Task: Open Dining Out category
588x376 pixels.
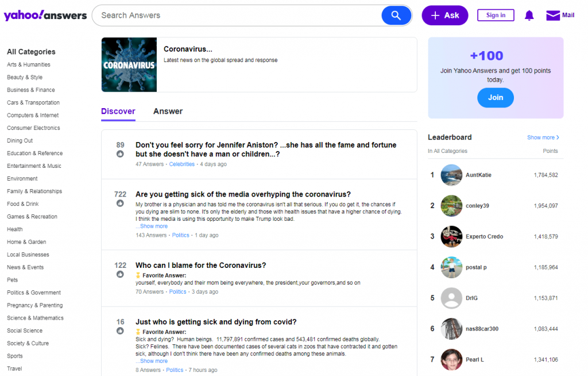Action: (x=20, y=141)
